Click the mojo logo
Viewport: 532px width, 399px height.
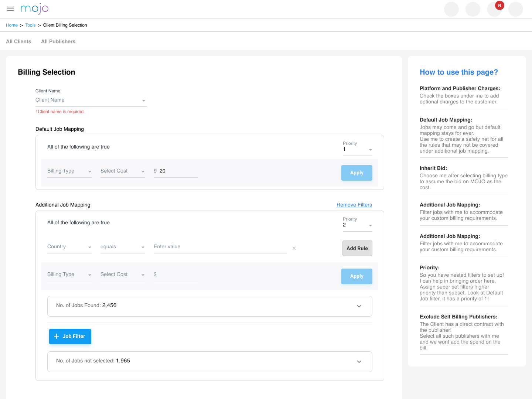pos(34,8)
